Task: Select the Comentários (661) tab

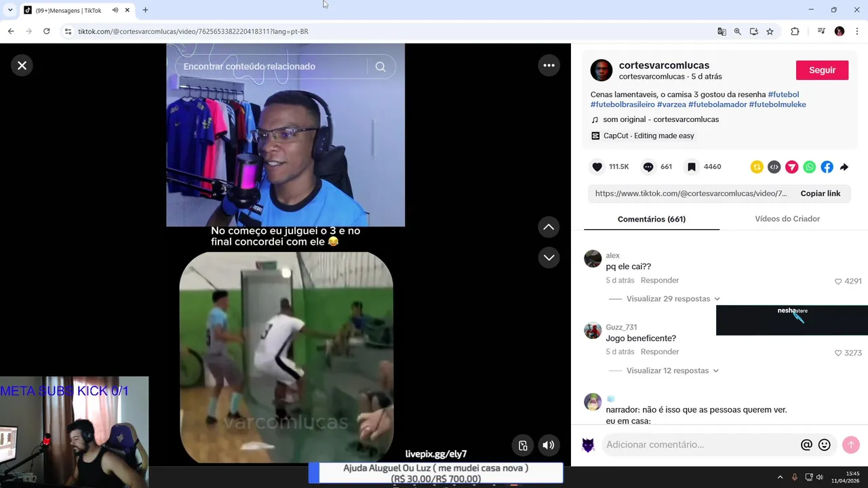Action: (652, 219)
